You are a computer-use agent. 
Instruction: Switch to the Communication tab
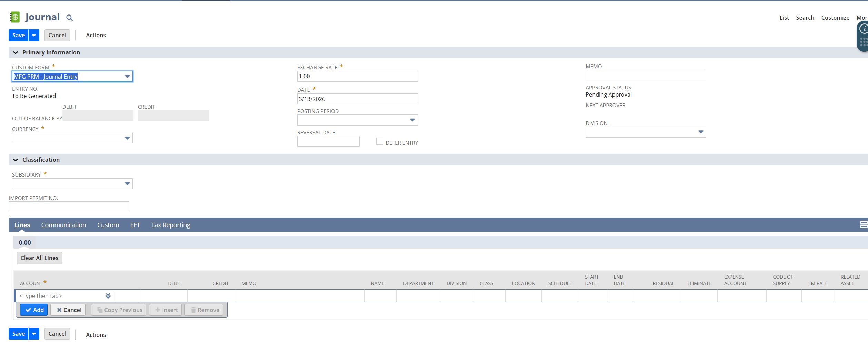(63, 225)
